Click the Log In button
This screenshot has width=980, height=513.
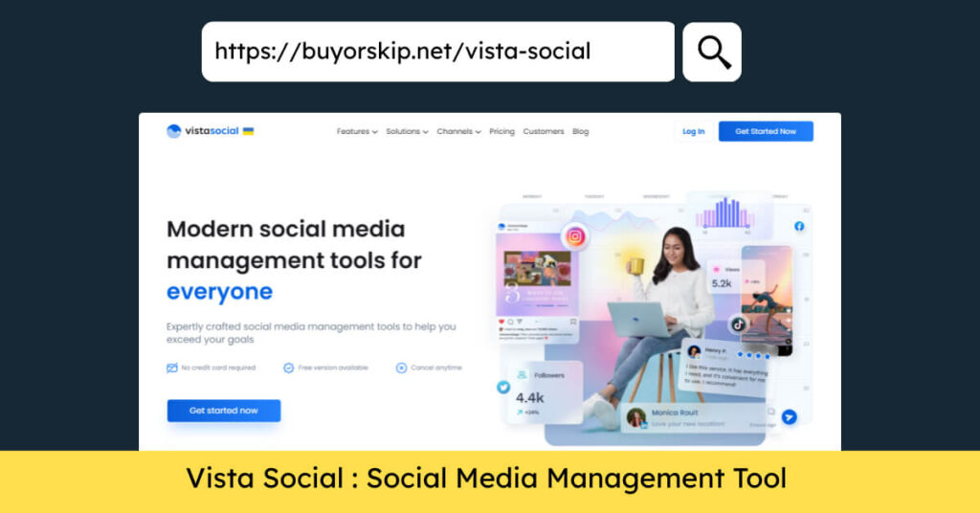coord(693,132)
